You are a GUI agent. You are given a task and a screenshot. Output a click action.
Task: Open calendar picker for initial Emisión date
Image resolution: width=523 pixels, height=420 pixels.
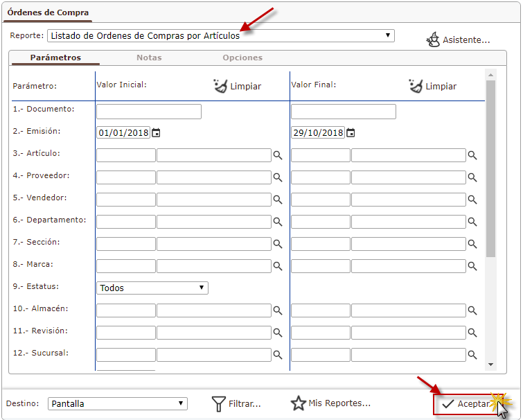pos(156,133)
